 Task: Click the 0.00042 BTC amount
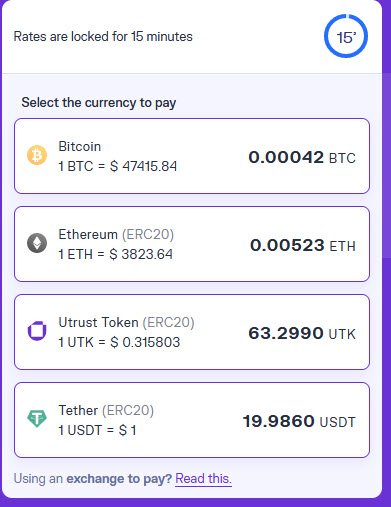click(302, 157)
